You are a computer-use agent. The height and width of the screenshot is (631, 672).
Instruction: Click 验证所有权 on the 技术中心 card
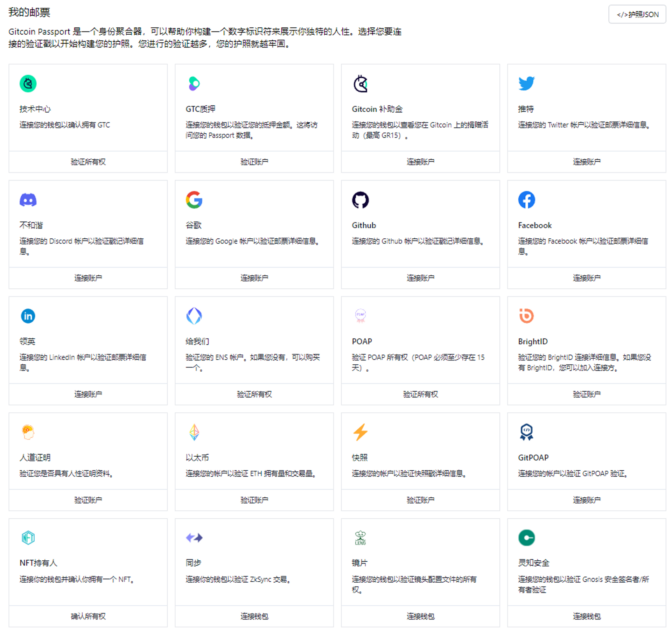tap(88, 162)
